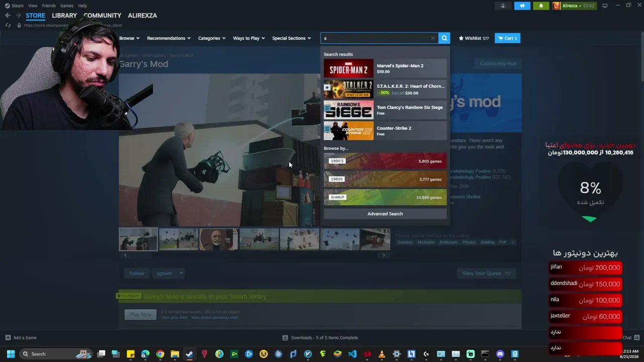Click the Windows taskbar Search box

(56, 354)
